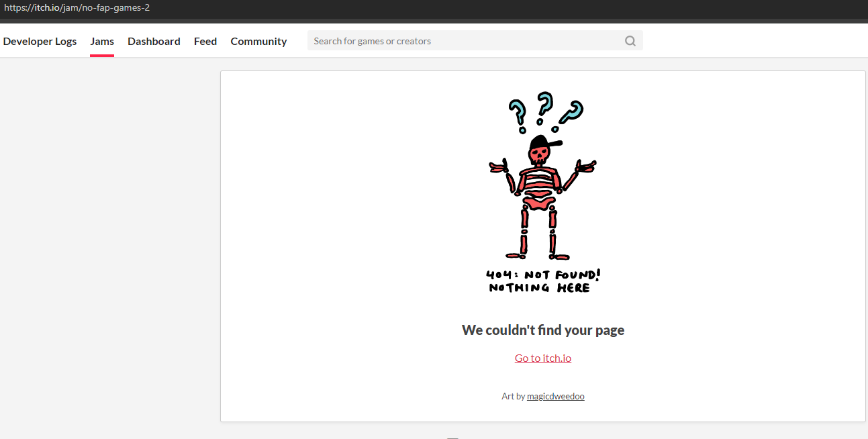The width and height of the screenshot is (868, 439).
Task: Open the Developer Logs tab
Action: [x=40, y=41]
